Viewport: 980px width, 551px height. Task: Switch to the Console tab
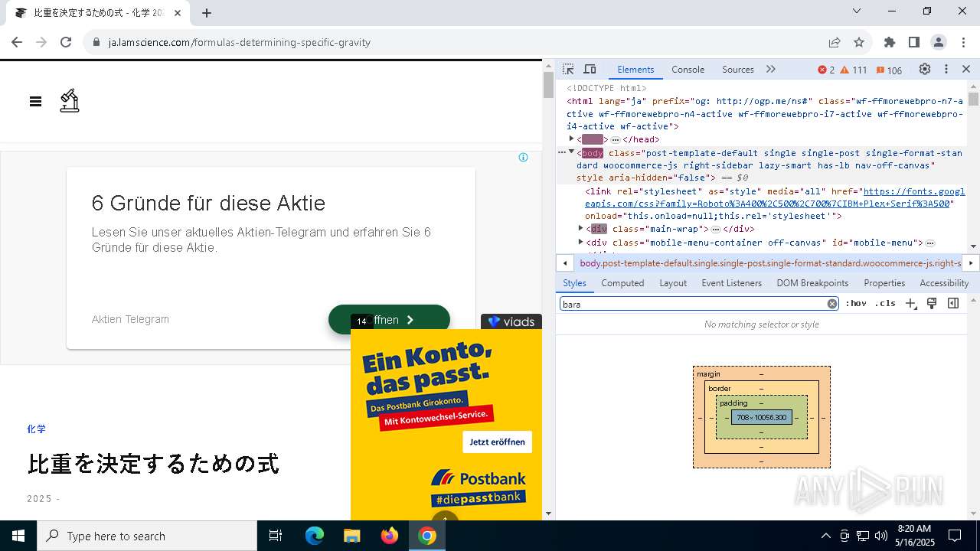[x=688, y=69]
